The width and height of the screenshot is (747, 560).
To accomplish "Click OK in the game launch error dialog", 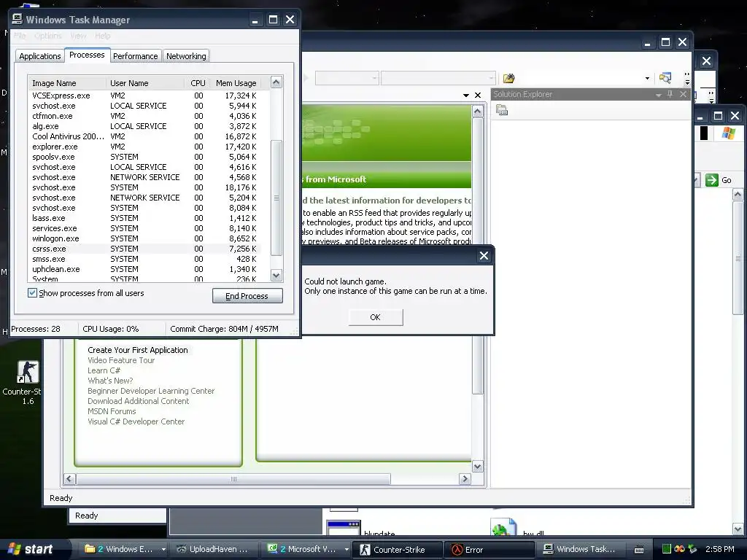I will click(376, 317).
